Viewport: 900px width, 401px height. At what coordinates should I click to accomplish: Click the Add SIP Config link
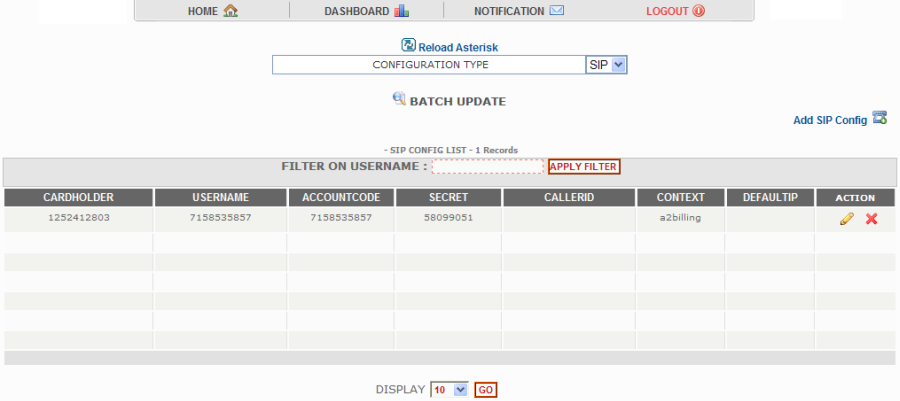[x=830, y=120]
